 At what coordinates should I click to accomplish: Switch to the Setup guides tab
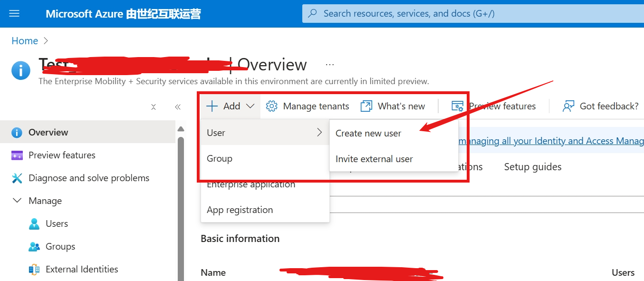click(532, 167)
